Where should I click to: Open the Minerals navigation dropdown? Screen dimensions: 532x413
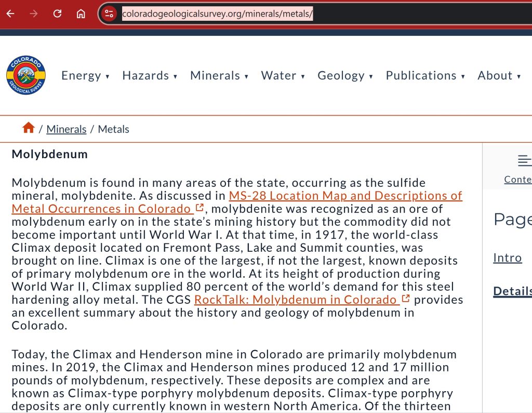219,76
